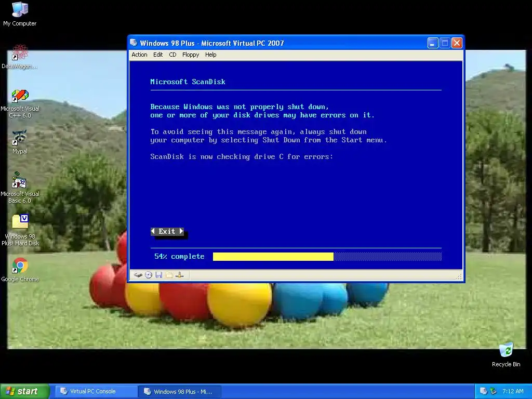532x399 pixels.
Task: Select the DataWagon desktop shortcut
Action: [20, 57]
